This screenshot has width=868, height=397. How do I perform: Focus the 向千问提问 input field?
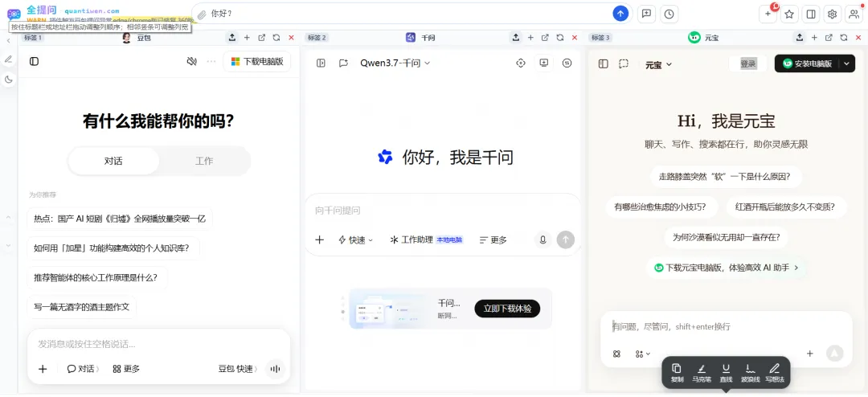point(443,211)
